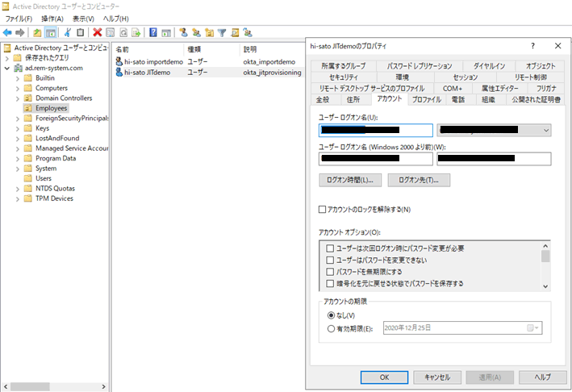Screen dimensions: 572x392
Task: Click the scissors cut toolbar icon
Action: coord(68,32)
